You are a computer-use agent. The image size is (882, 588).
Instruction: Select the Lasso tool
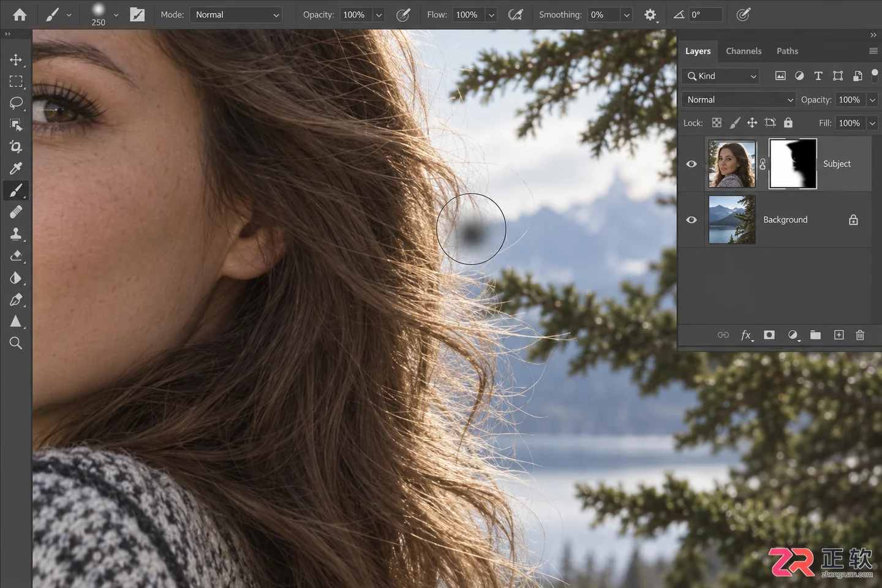(16, 103)
